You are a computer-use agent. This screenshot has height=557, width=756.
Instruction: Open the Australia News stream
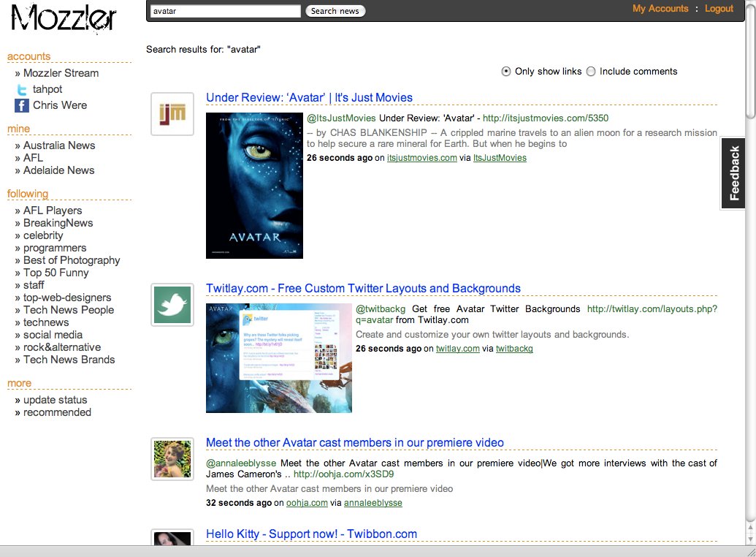point(59,145)
